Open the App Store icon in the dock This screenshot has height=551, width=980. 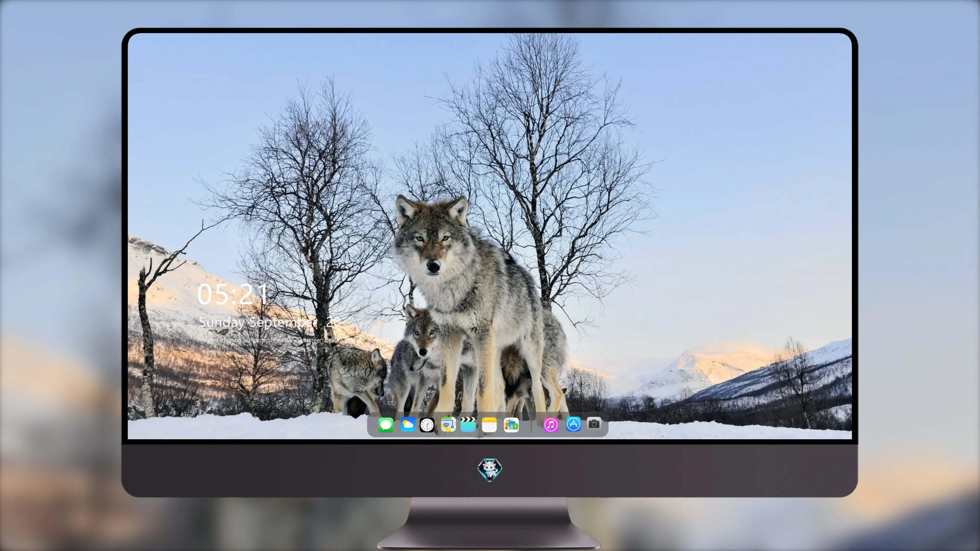573,424
